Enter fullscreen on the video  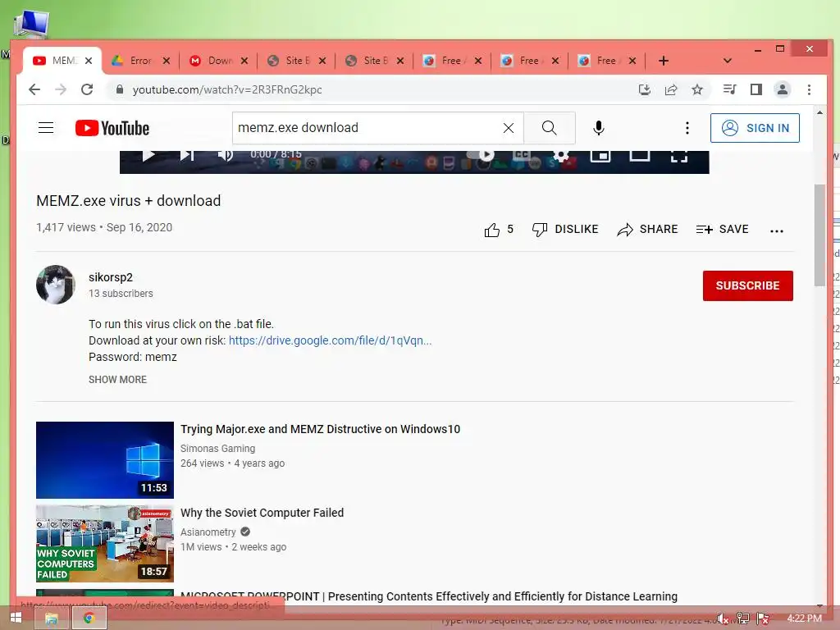coord(678,155)
